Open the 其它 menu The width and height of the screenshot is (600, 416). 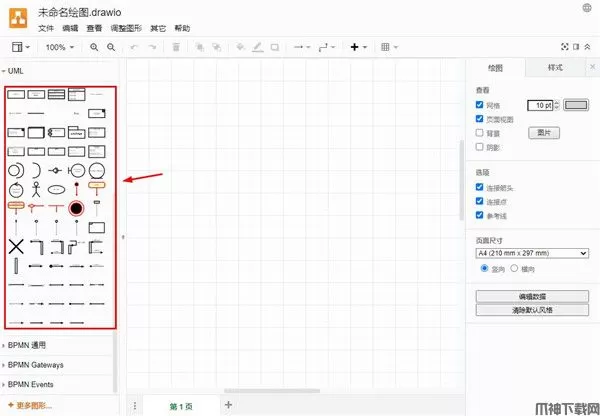158,28
